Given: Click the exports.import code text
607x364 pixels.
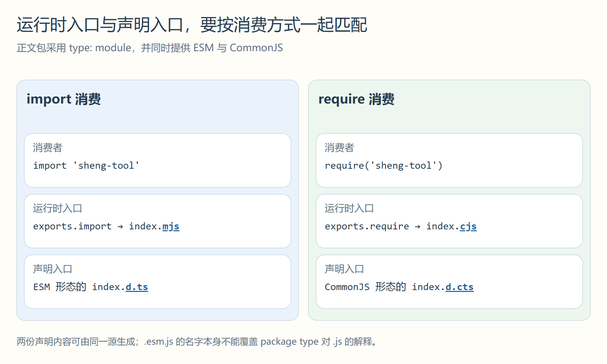Looking at the screenshot, I should [x=72, y=226].
